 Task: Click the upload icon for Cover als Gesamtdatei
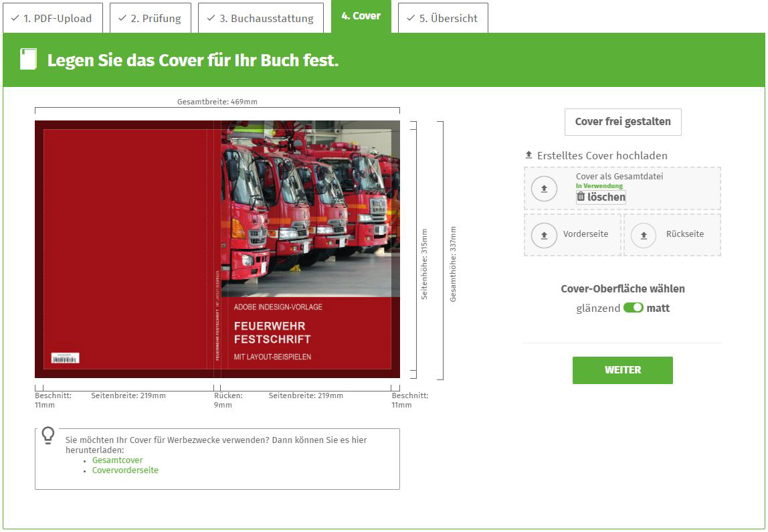(x=544, y=189)
